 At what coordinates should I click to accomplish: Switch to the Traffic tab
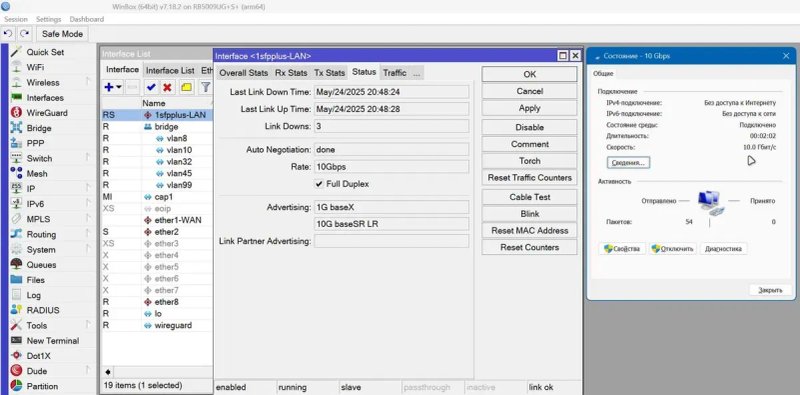[x=394, y=73]
